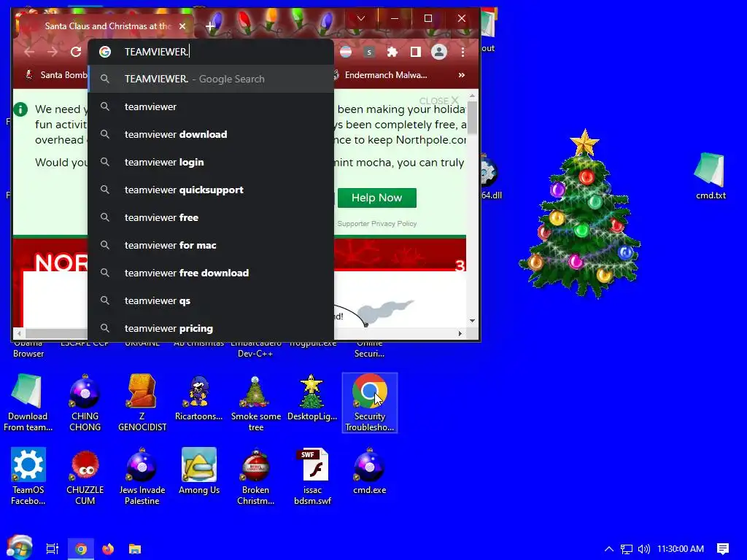Click the vertical scrollbar thumb in Chrome
747x560 pixels.
coord(472,117)
